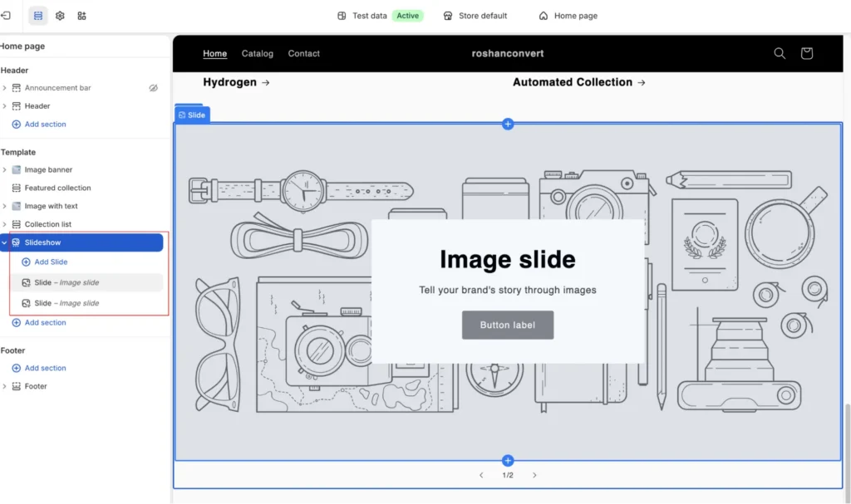Click the 1/2 slide counter

(508, 475)
